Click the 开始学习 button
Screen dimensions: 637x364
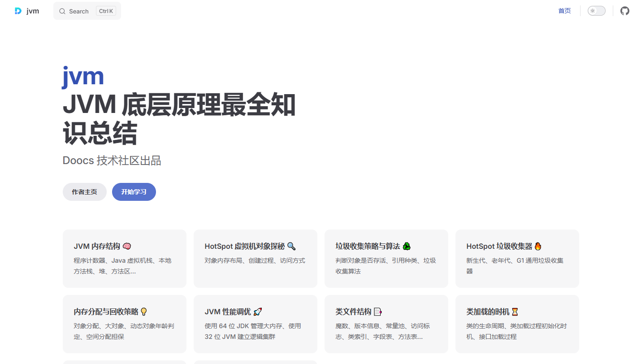(134, 192)
